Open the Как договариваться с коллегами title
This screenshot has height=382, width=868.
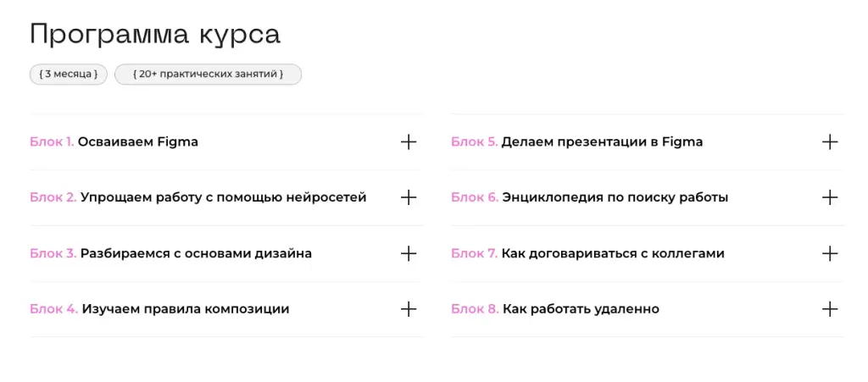(x=613, y=254)
